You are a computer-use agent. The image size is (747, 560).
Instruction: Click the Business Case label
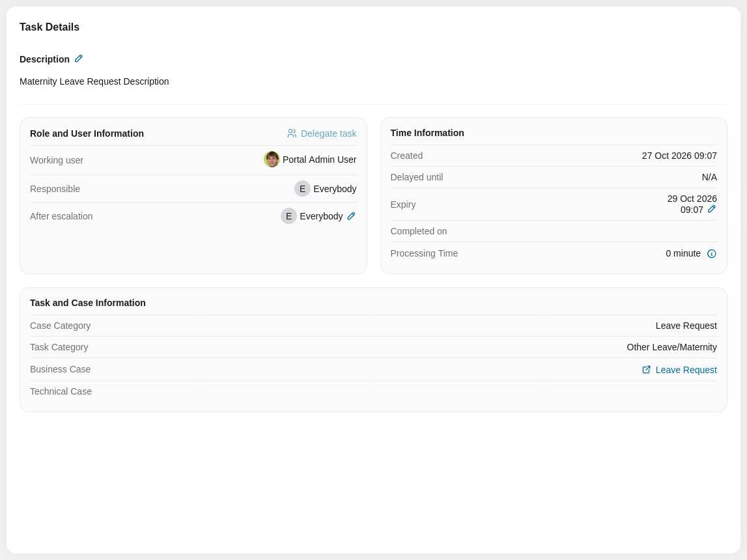tap(60, 369)
